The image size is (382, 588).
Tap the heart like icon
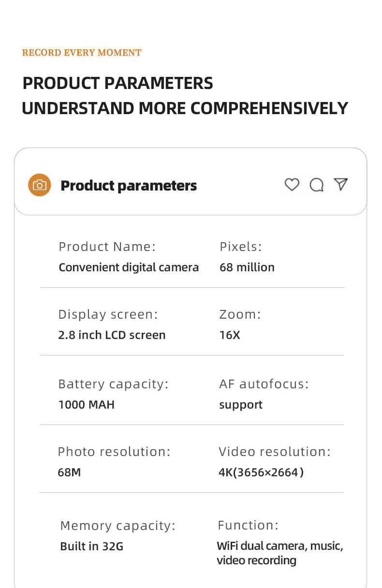point(292,185)
